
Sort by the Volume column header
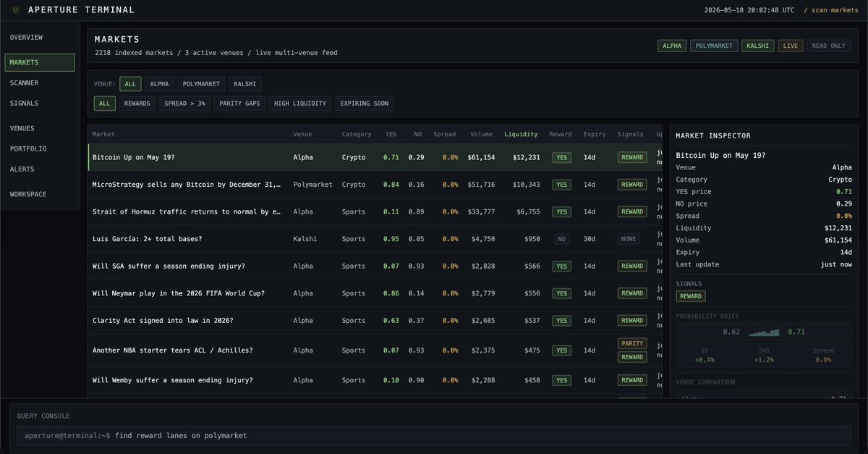coord(481,134)
